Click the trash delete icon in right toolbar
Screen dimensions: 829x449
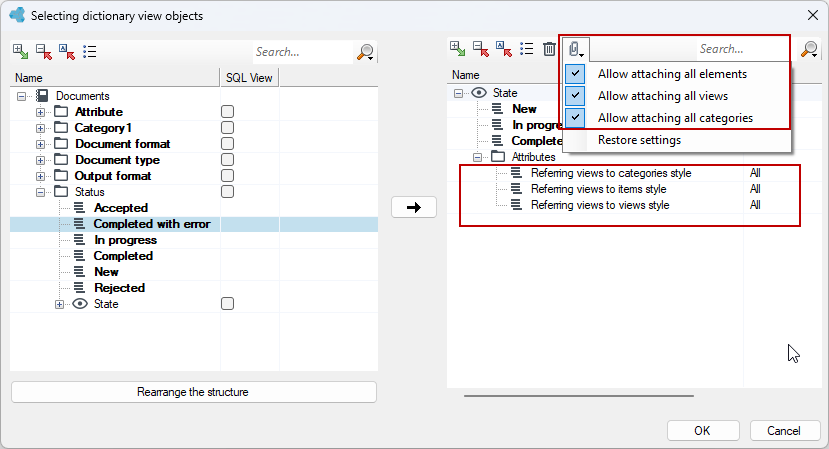click(549, 49)
